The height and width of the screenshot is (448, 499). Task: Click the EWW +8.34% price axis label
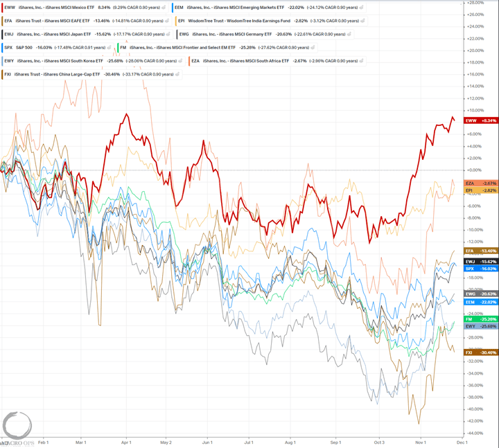pyautogui.click(x=481, y=120)
